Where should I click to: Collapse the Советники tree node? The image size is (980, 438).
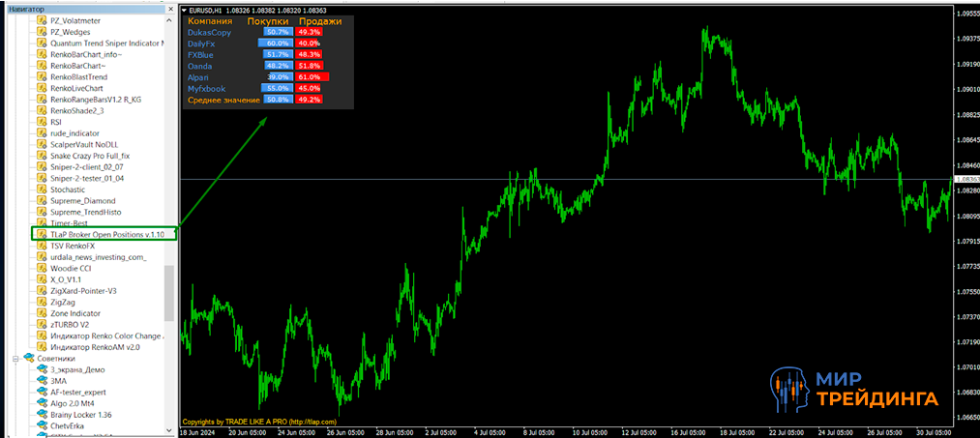tap(15, 359)
